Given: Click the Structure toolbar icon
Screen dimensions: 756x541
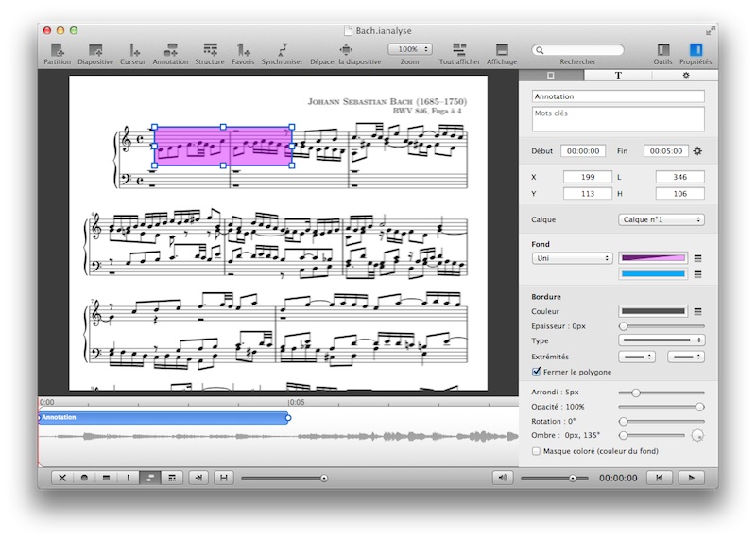Looking at the screenshot, I should pyautogui.click(x=210, y=50).
